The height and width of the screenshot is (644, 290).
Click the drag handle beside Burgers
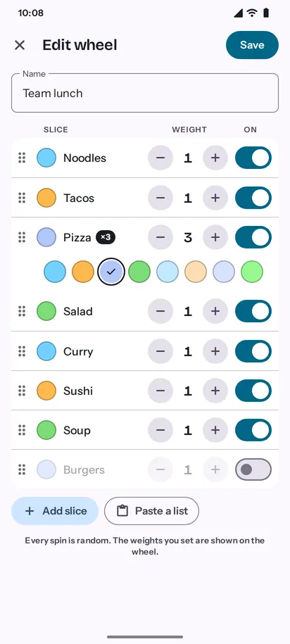pyautogui.click(x=23, y=470)
